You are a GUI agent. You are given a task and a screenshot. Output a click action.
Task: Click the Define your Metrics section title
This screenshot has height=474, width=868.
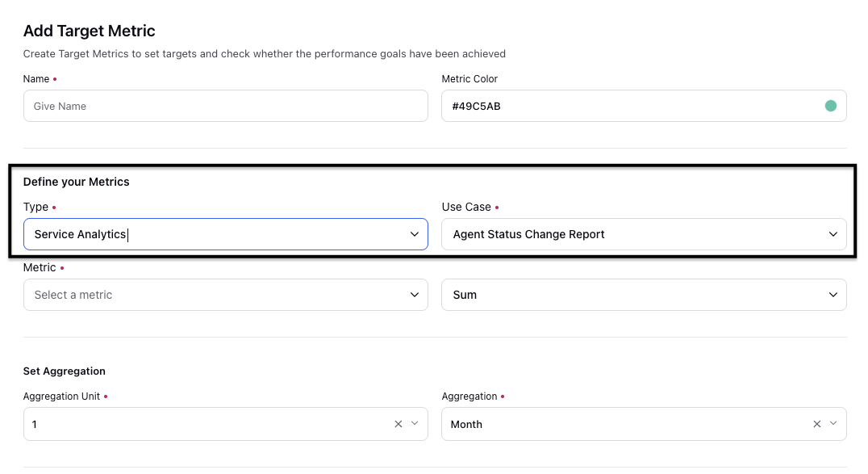[x=77, y=182]
